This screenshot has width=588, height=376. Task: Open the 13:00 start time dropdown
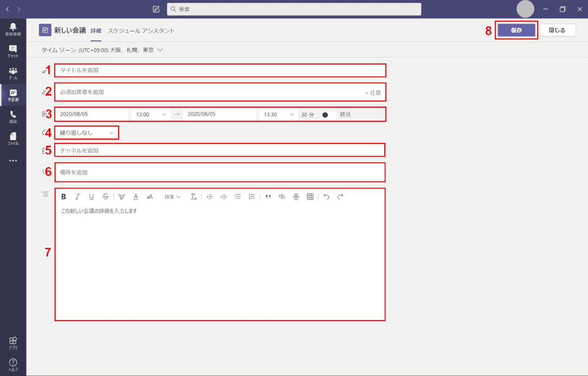(x=151, y=114)
